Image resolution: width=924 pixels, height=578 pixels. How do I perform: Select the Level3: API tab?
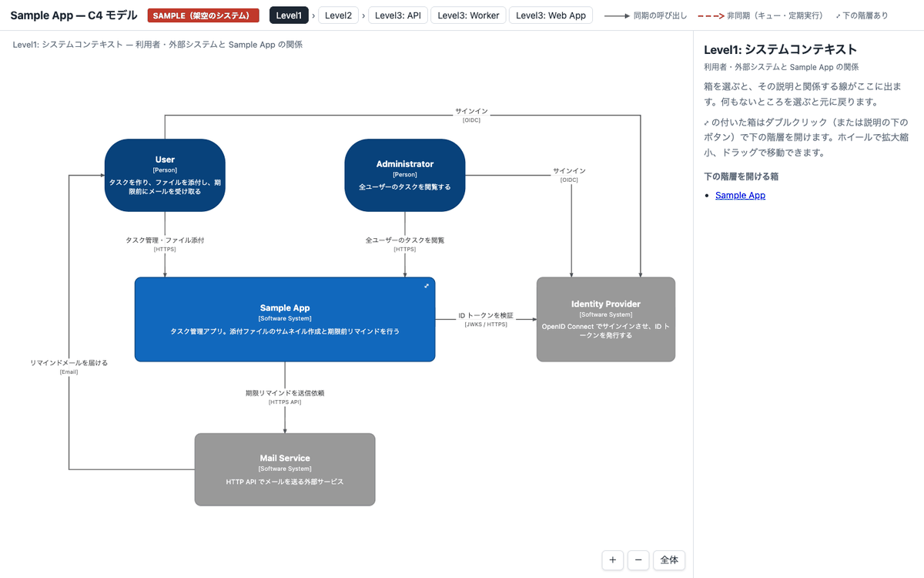pos(397,15)
